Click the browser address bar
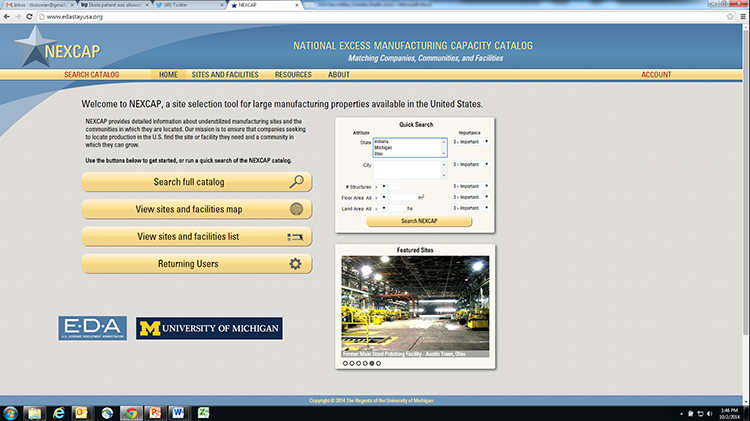 click(x=380, y=16)
